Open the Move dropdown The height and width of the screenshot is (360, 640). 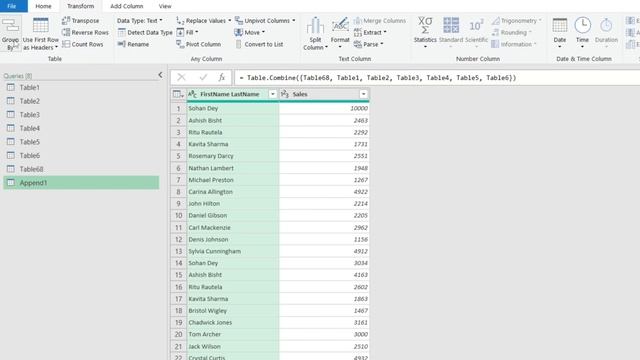250,32
